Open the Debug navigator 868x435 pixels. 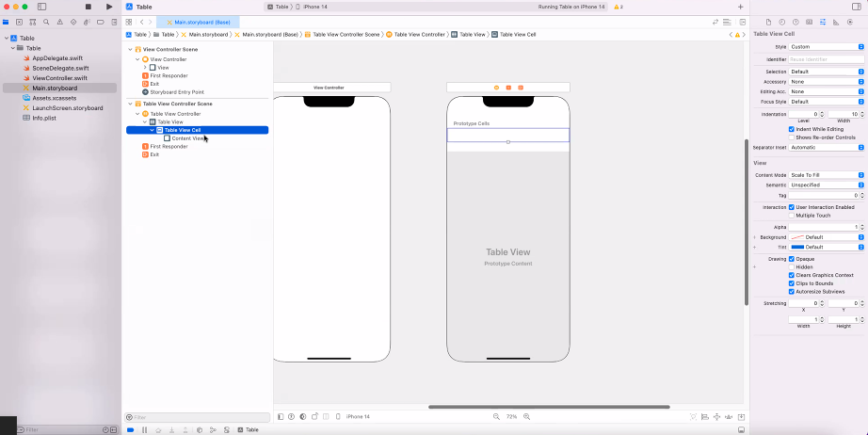point(87,23)
